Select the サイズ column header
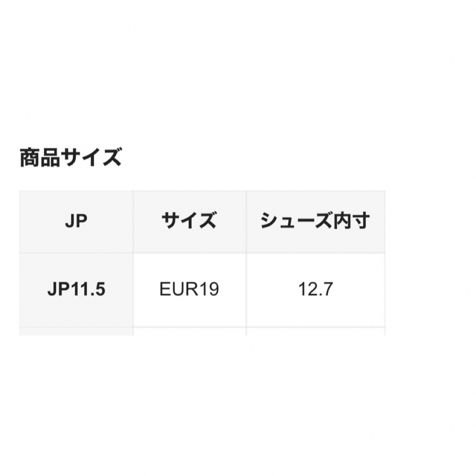 coord(190,222)
